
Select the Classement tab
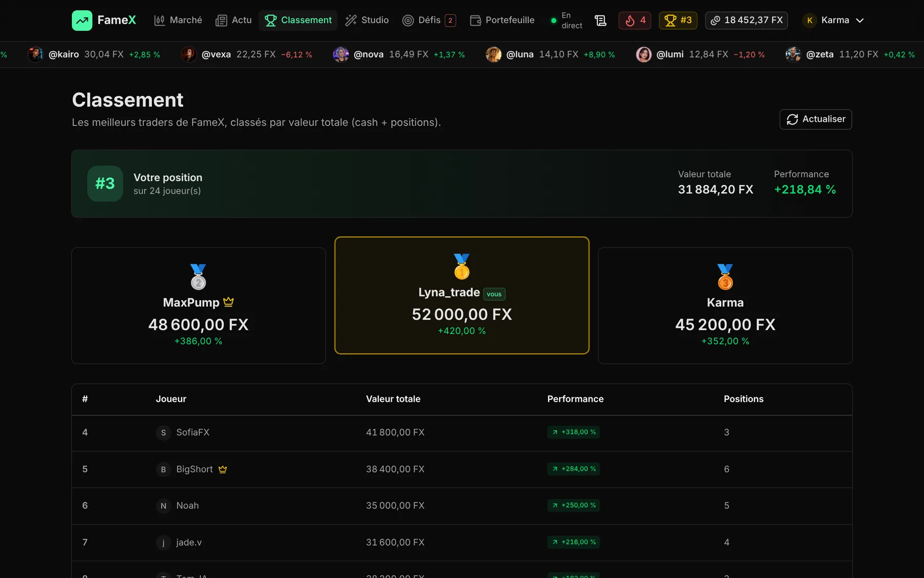[298, 21]
